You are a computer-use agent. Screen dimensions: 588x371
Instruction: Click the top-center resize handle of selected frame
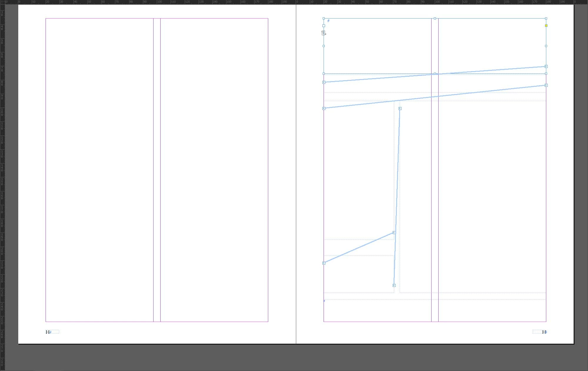point(435,19)
